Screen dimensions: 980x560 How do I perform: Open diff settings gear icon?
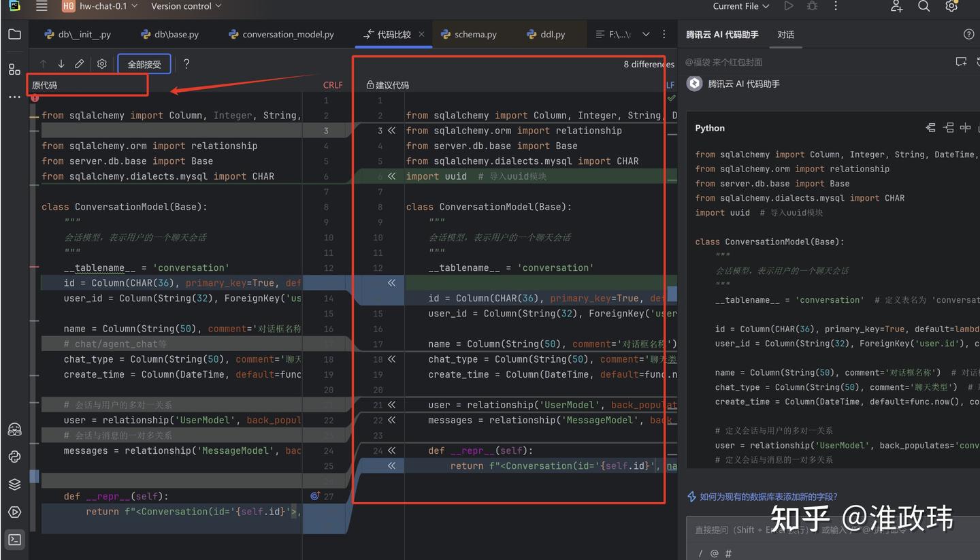coord(102,64)
